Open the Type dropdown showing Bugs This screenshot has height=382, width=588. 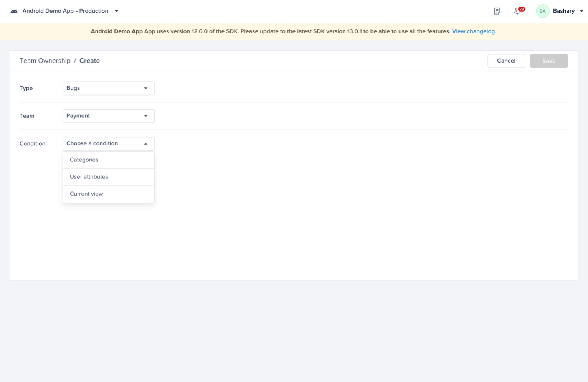[108, 88]
